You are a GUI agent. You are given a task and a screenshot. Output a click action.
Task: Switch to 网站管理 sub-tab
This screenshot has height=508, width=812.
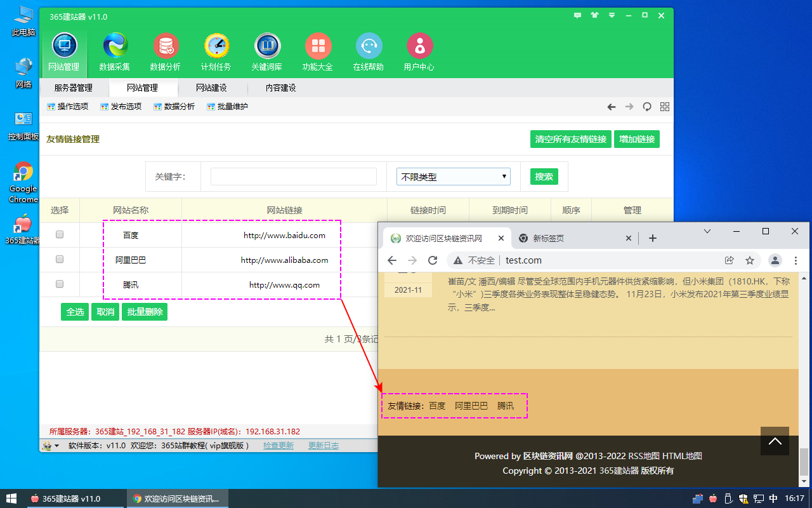(143, 88)
